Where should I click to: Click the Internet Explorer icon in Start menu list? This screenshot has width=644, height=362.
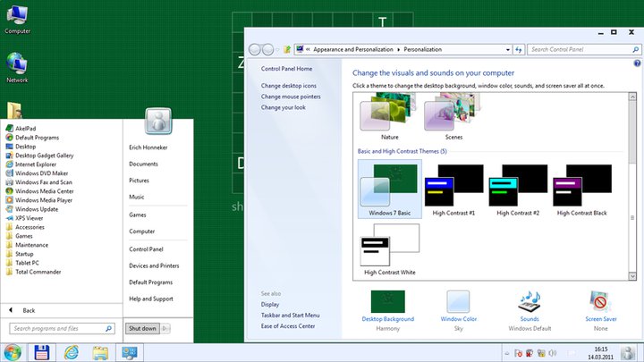(x=10, y=164)
